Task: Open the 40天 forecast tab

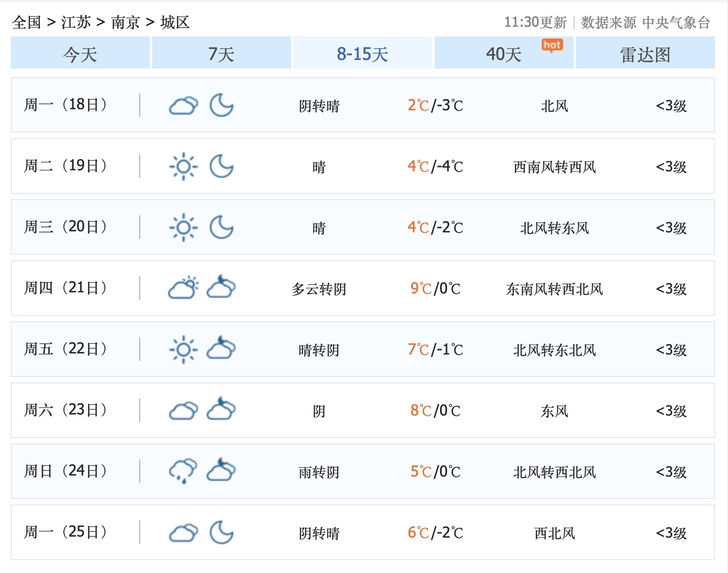Action: point(503,54)
